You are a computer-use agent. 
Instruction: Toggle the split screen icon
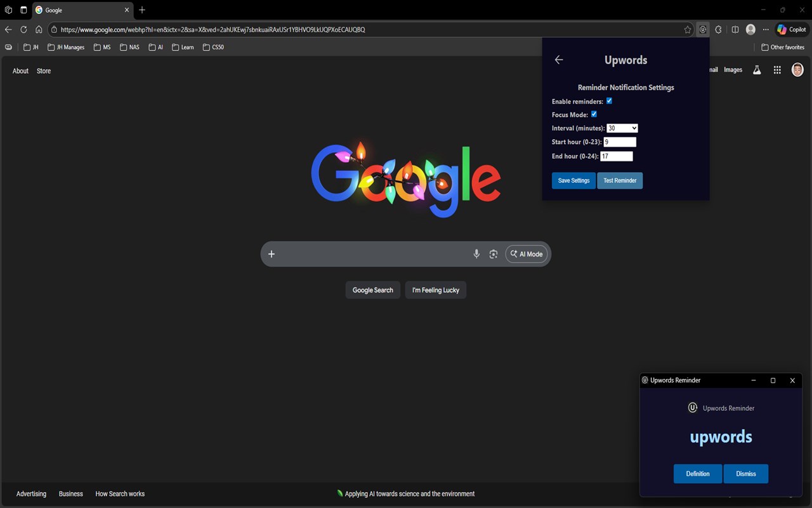735,29
